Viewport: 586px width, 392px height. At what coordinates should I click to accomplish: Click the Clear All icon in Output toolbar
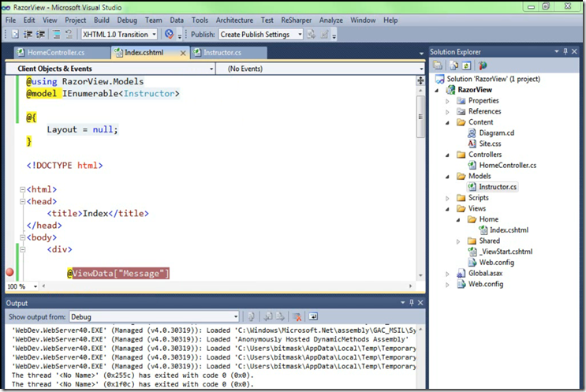click(x=297, y=317)
